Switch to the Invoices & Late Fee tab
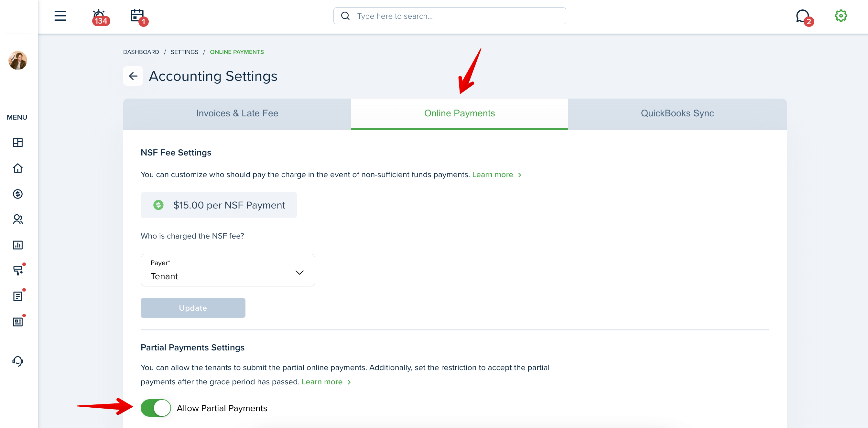Image resolution: width=868 pixels, height=428 pixels. point(237,113)
